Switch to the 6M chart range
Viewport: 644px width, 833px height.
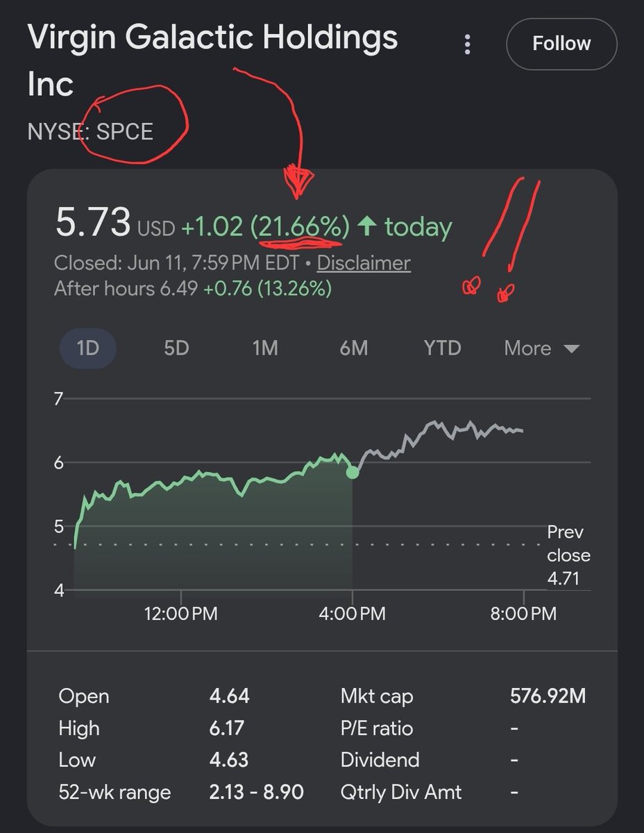click(x=354, y=348)
